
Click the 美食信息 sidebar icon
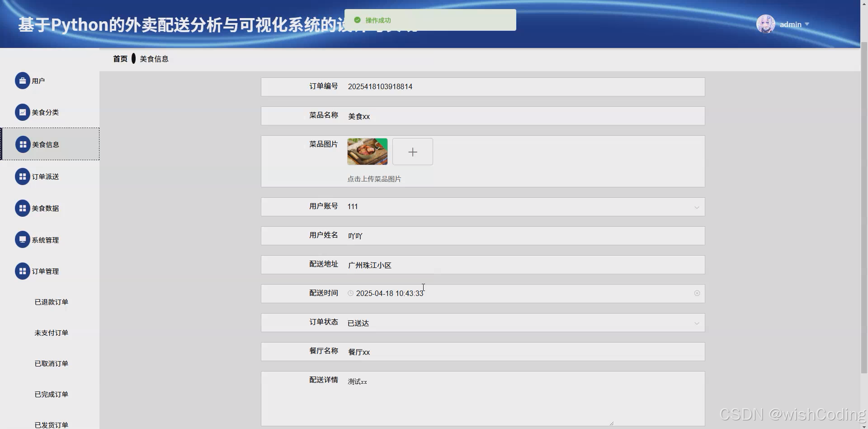pos(23,144)
